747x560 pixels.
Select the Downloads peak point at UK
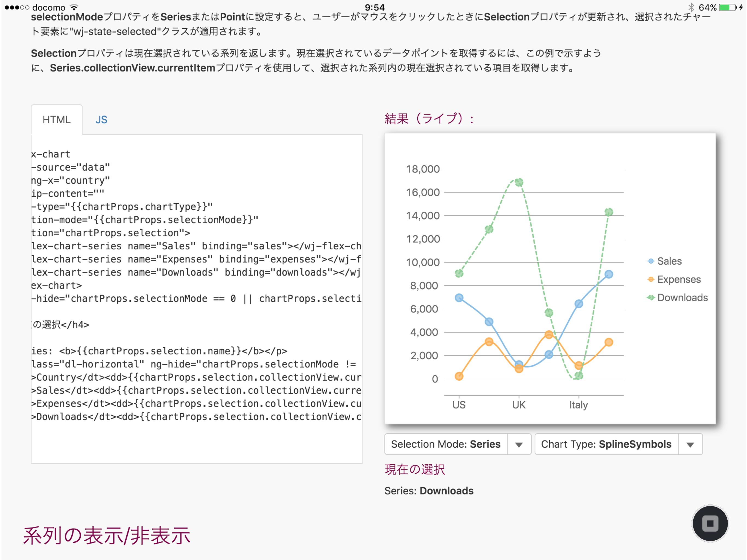pyautogui.click(x=519, y=182)
